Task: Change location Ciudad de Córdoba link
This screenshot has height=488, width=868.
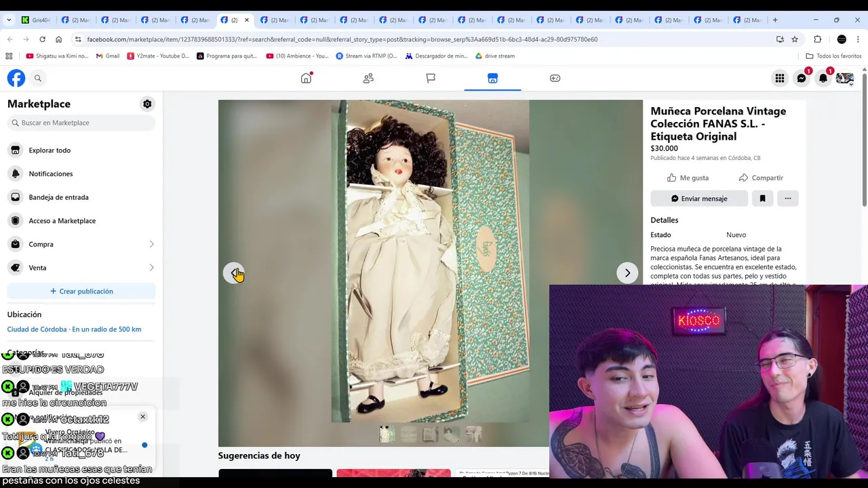Action: click(74, 329)
